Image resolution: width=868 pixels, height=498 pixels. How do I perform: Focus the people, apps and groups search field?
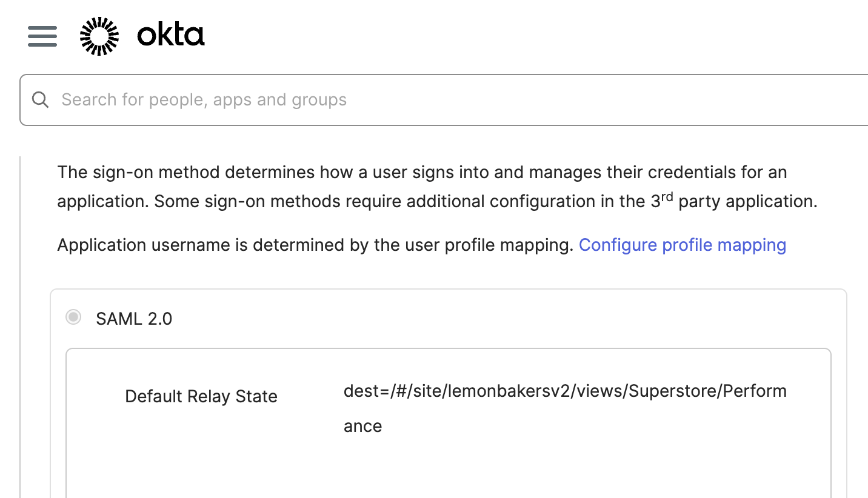point(424,100)
